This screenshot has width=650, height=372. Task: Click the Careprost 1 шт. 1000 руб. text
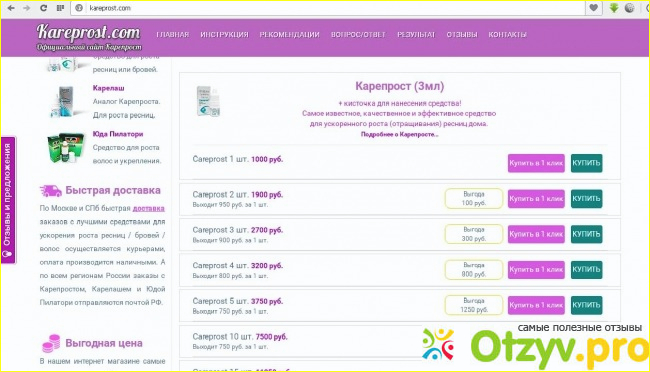(238, 159)
